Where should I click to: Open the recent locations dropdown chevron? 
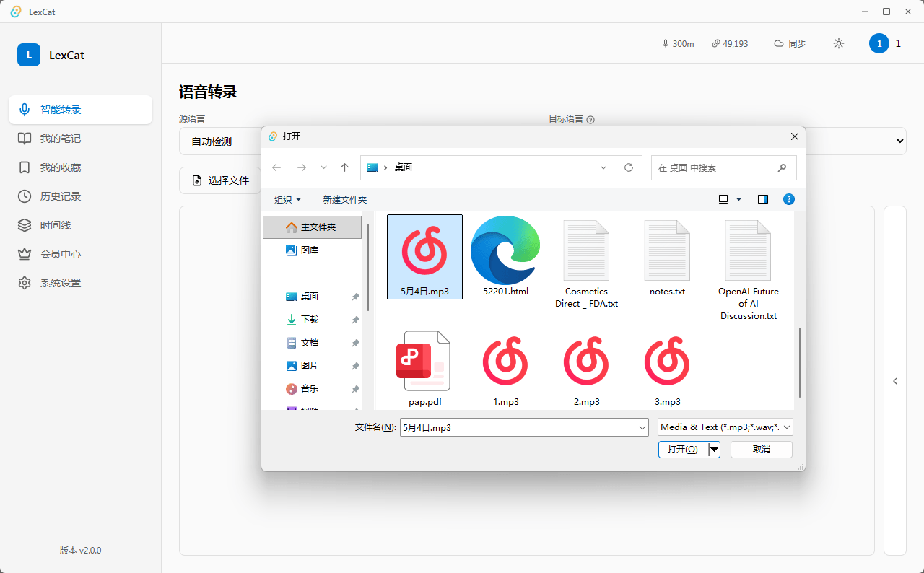pyautogui.click(x=323, y=167)
